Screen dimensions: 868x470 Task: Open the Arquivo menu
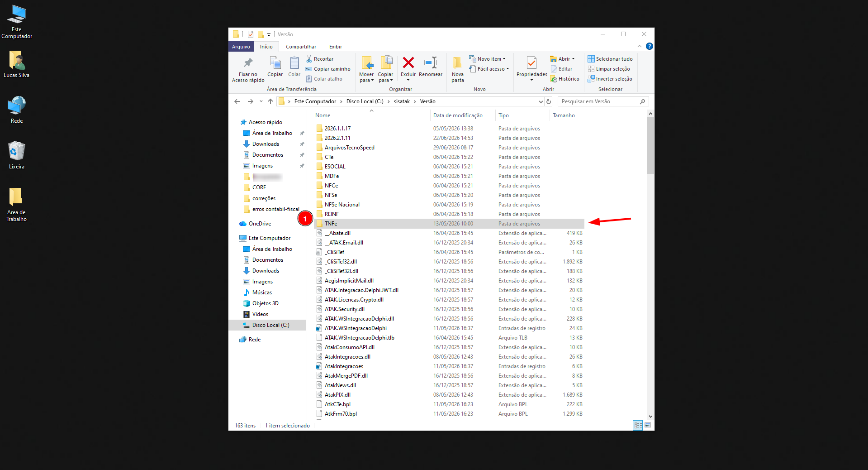(x=241, y=47)
